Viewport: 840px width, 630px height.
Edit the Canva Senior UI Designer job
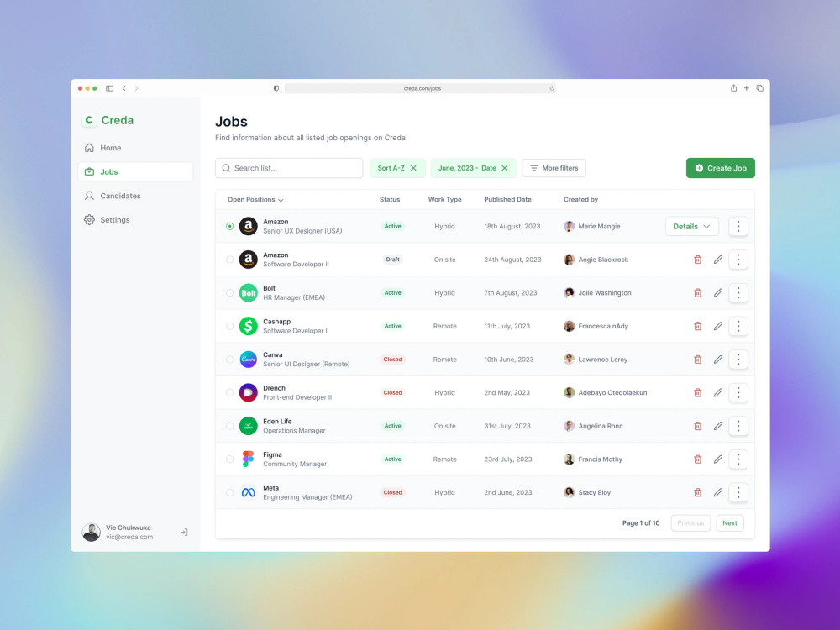[718, 360]
